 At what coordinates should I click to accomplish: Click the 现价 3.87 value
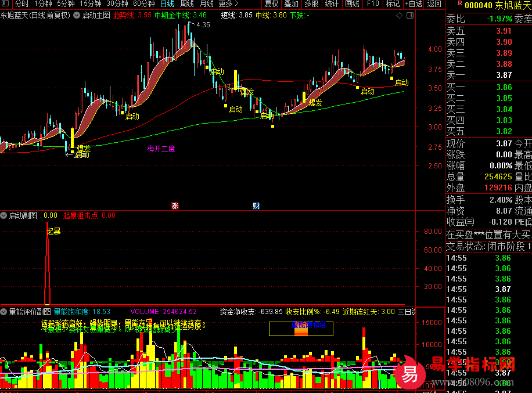pyautogui.click(x=504, y=143)
